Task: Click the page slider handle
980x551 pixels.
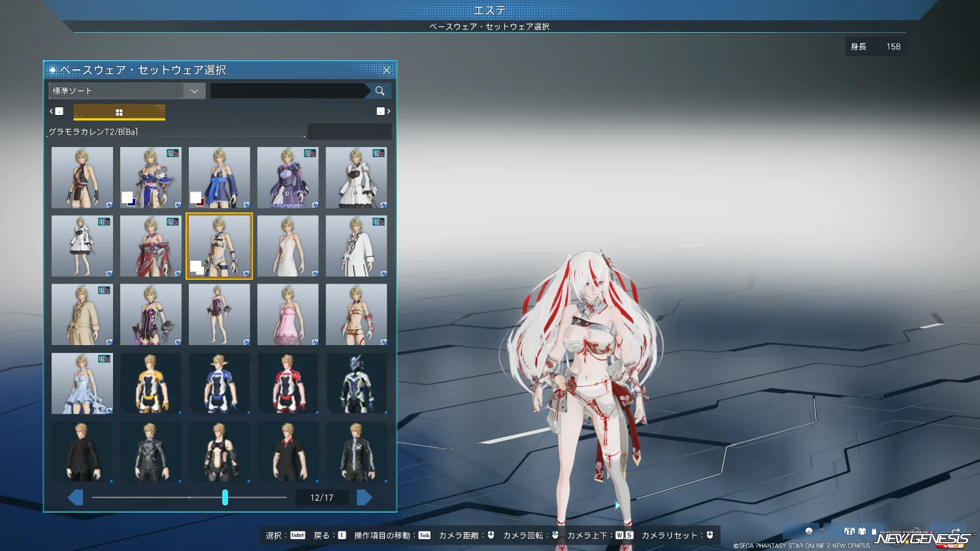Action: [225, 497]
